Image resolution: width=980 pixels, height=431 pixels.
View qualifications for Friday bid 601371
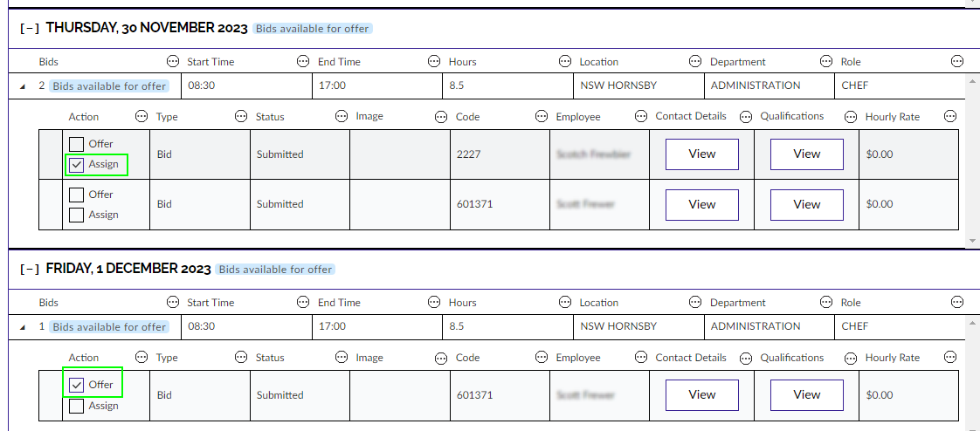pyautogui.click(x=806, y=395)
